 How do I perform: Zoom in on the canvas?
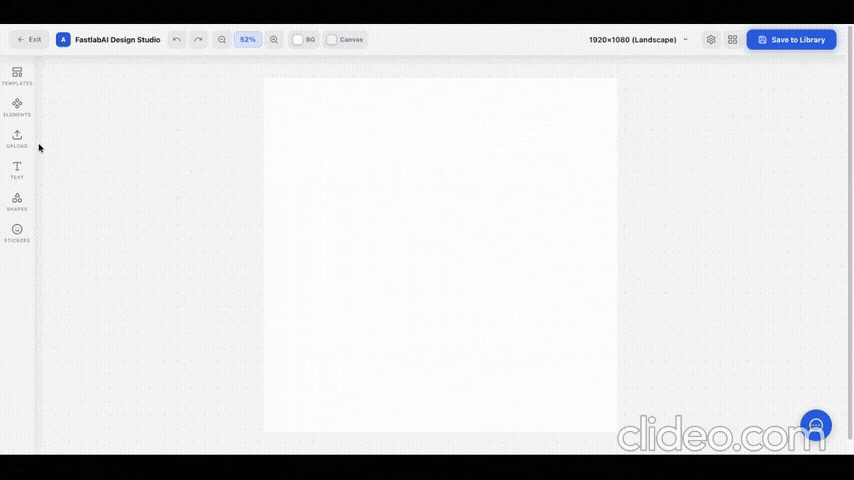[274, 40]
